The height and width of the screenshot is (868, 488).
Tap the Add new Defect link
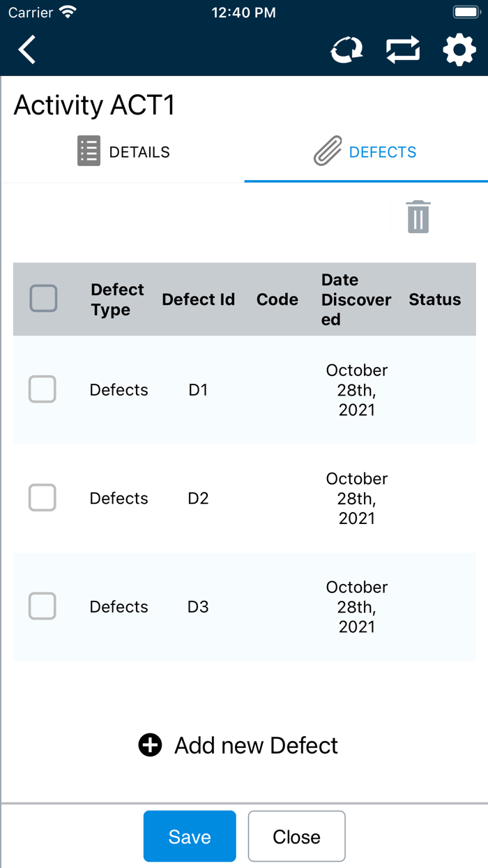point(256,745)
